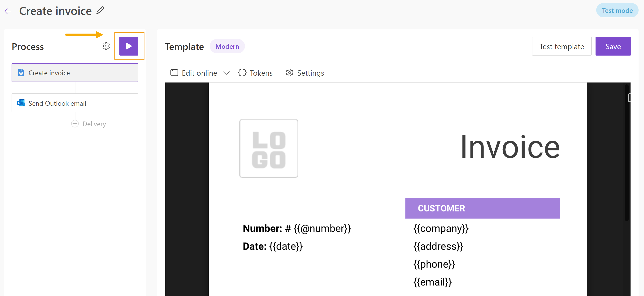Screen dimensions: 644x296
Task: Click the back arrow icon
Action: 8,11
